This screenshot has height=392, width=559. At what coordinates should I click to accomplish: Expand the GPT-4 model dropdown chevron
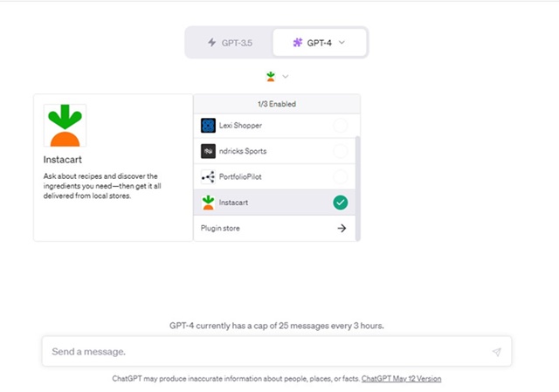(x=342, y=43)
